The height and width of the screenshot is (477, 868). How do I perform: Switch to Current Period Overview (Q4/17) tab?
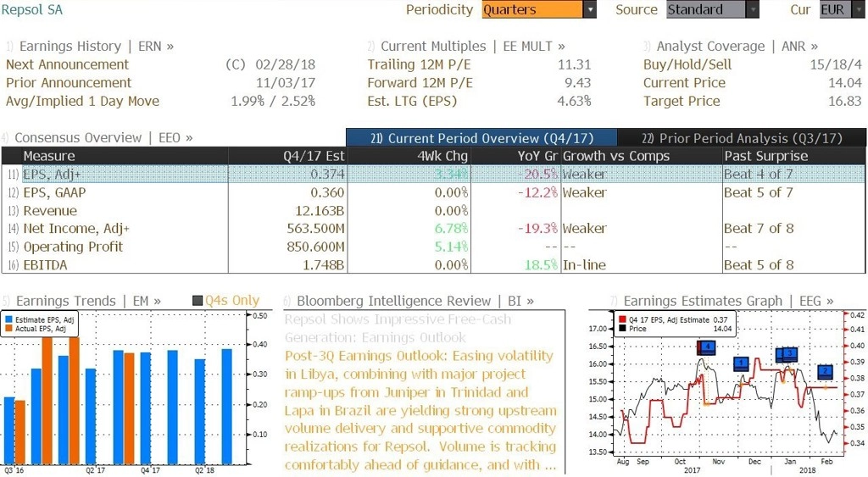pos(481,138)
